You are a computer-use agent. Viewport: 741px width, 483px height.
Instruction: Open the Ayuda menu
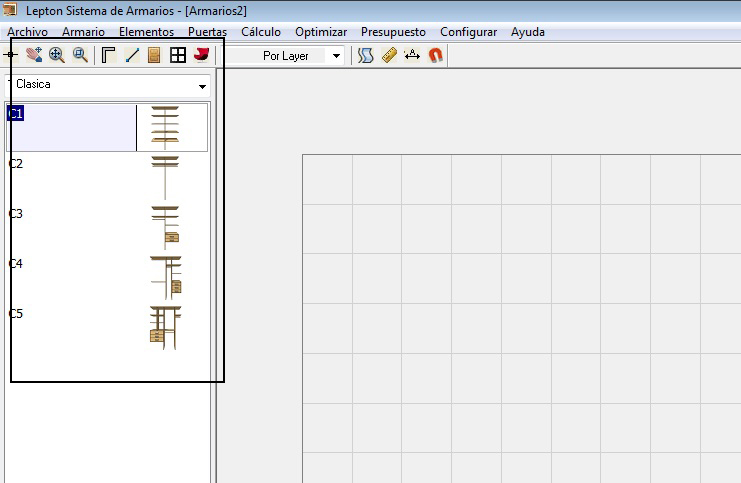[527, 32]
